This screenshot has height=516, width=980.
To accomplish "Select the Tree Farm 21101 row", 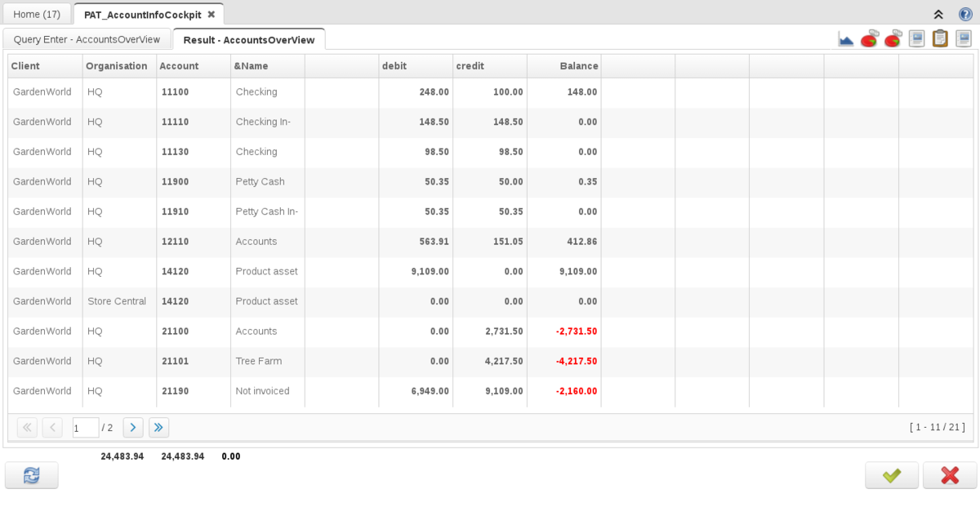I will coord(258,361).
